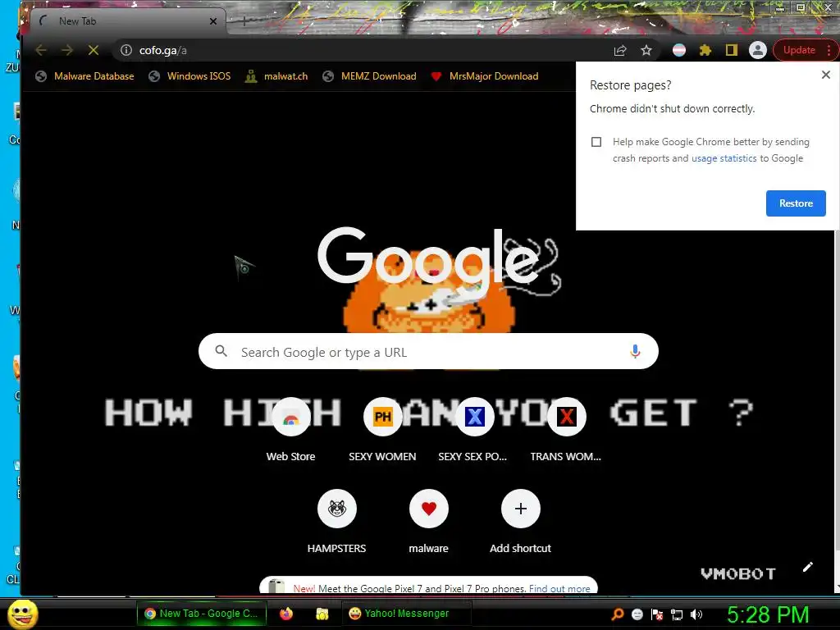840x630 pixels.
Task: Click the tray white smiley icon
Action: (x=637, y=614)
